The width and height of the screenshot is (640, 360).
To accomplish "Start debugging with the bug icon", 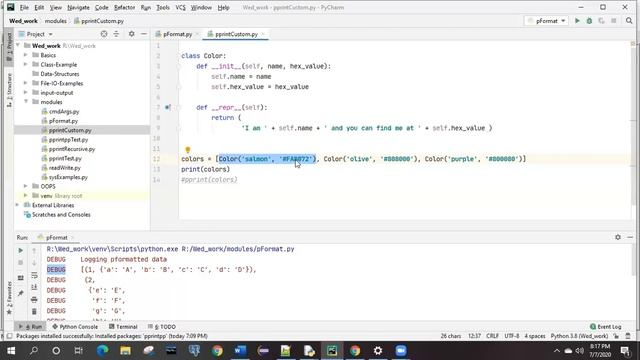I will (x=589, y=21).
